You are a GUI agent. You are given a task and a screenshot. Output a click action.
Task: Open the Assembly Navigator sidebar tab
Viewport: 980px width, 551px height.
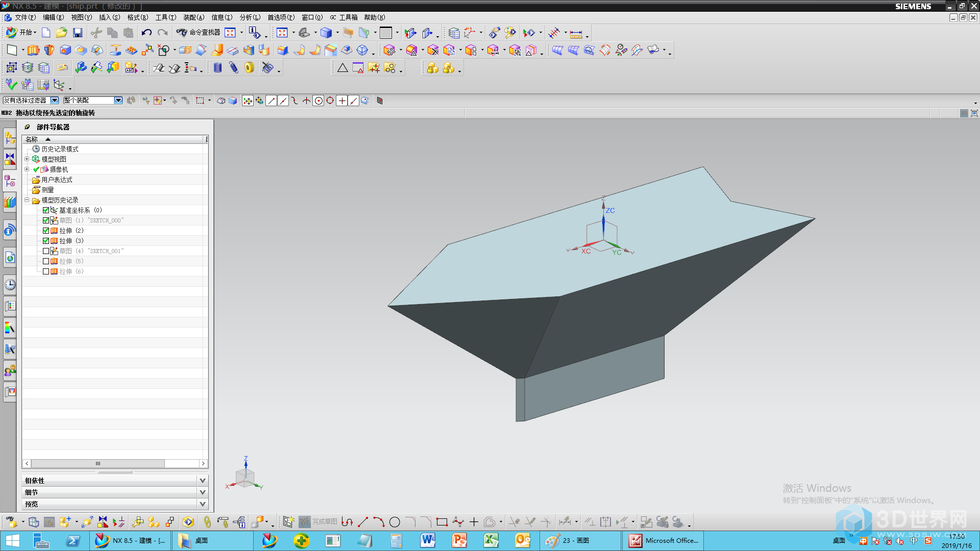(10, 137)
